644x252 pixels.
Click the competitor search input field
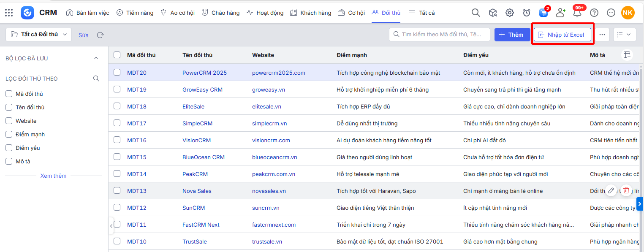pyautogui.click(x=441, y=35)
